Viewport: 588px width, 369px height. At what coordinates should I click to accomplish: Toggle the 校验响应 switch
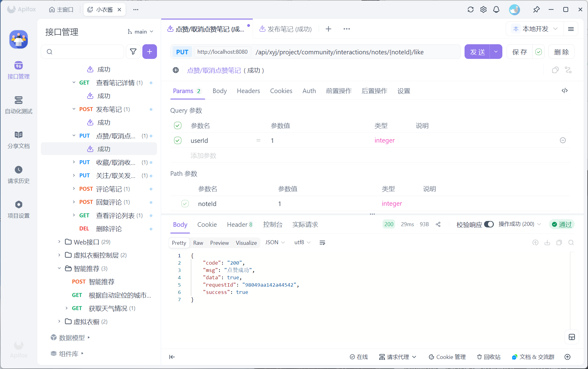[x=489, y=224]
